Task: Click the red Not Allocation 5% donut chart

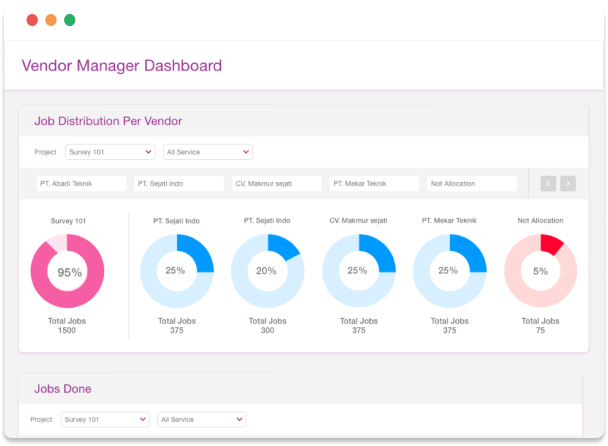Action: point(540,271)
